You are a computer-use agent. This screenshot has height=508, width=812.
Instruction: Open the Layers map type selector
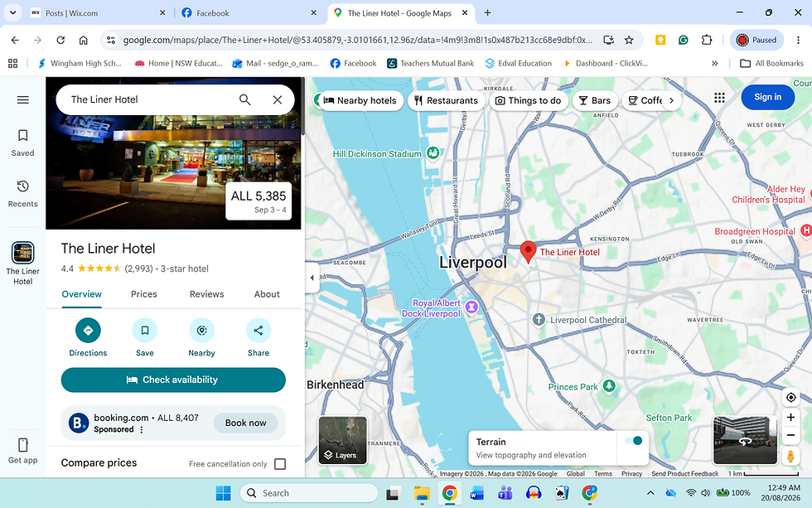tap(342, 440)
